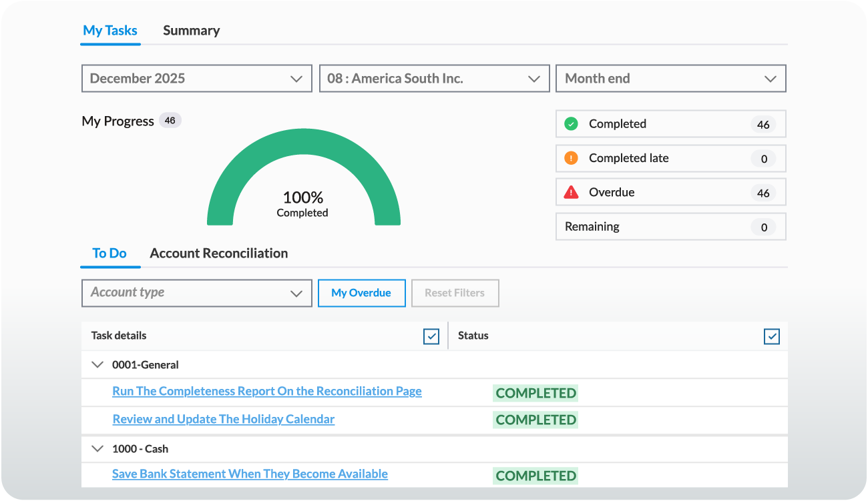Click the red Overdue alert triangle icon
The height and width of the screenshot is (501, 868).
(572, 192)
